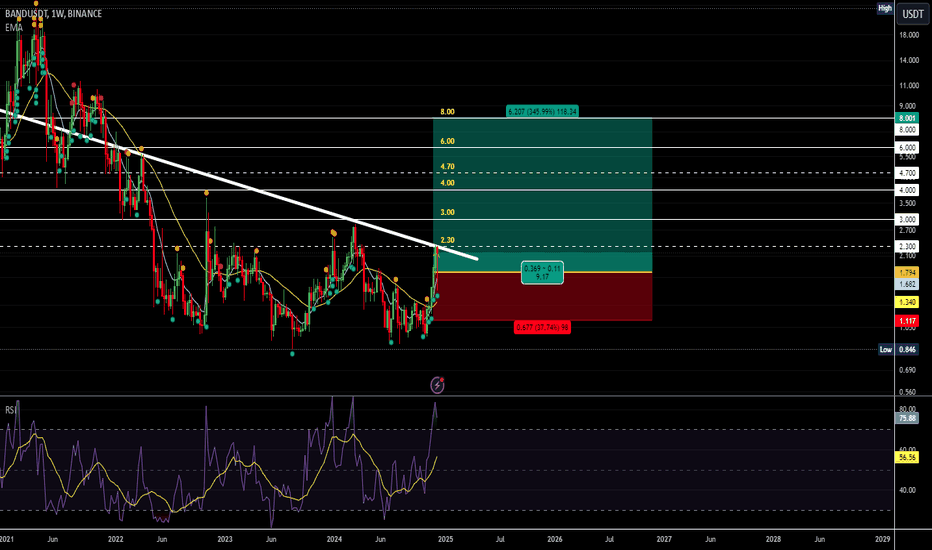The height and width of the screenshot is (550, 932).
Task: Click the 2024 label on time axis
Action: [334, 539]
